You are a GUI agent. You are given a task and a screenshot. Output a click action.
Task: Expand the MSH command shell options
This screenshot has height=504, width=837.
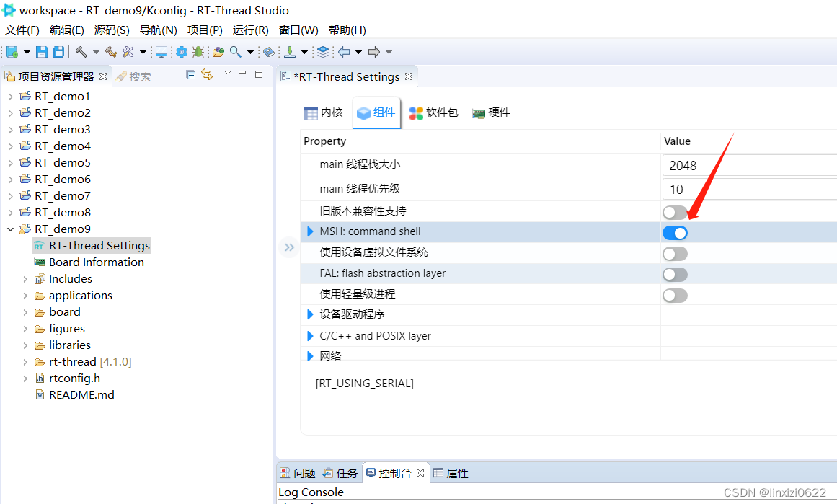[310, 231]
